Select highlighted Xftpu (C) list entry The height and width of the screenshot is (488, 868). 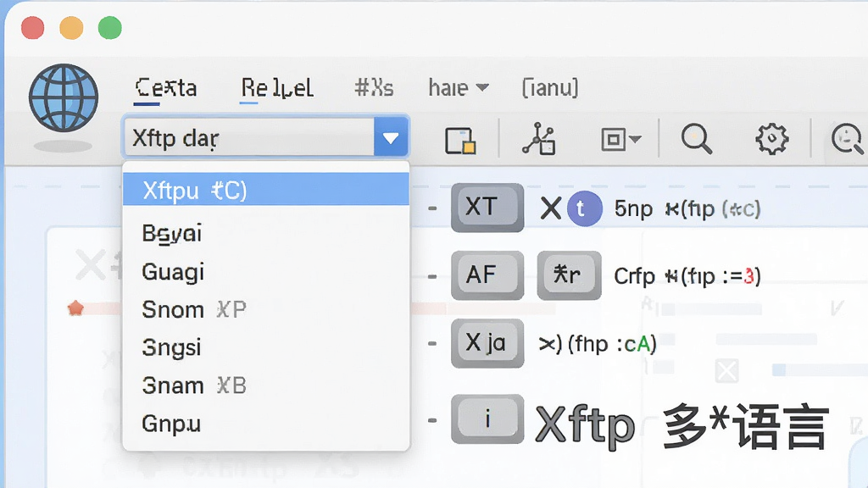click(265, 189)
